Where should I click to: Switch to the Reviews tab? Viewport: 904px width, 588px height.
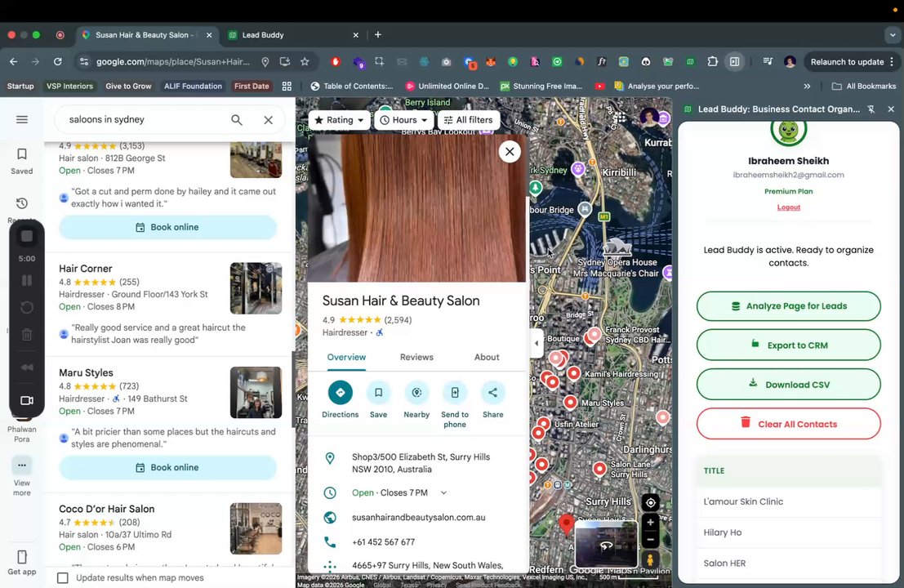(x=416, y=358)
